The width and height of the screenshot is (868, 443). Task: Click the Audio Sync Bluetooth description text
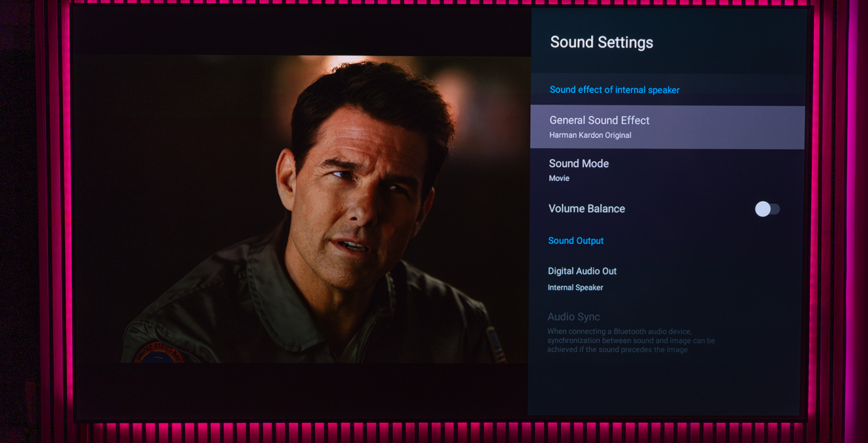click(631, 341)
